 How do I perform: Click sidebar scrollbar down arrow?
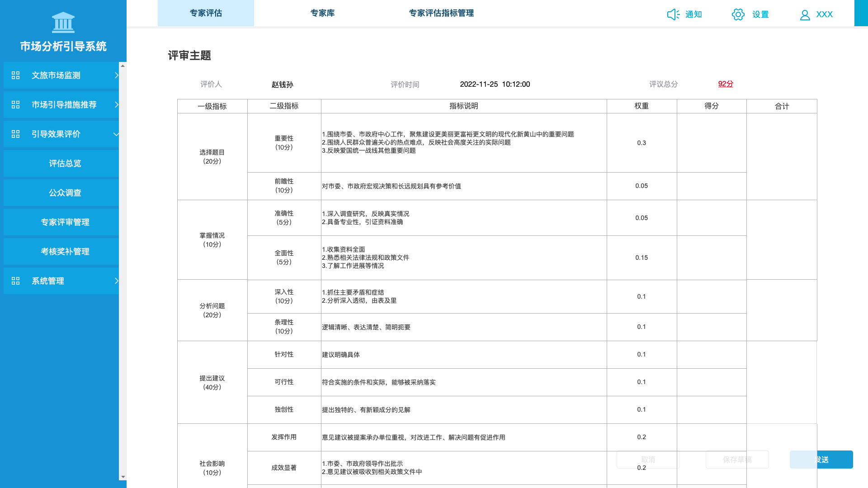[123, 477]
